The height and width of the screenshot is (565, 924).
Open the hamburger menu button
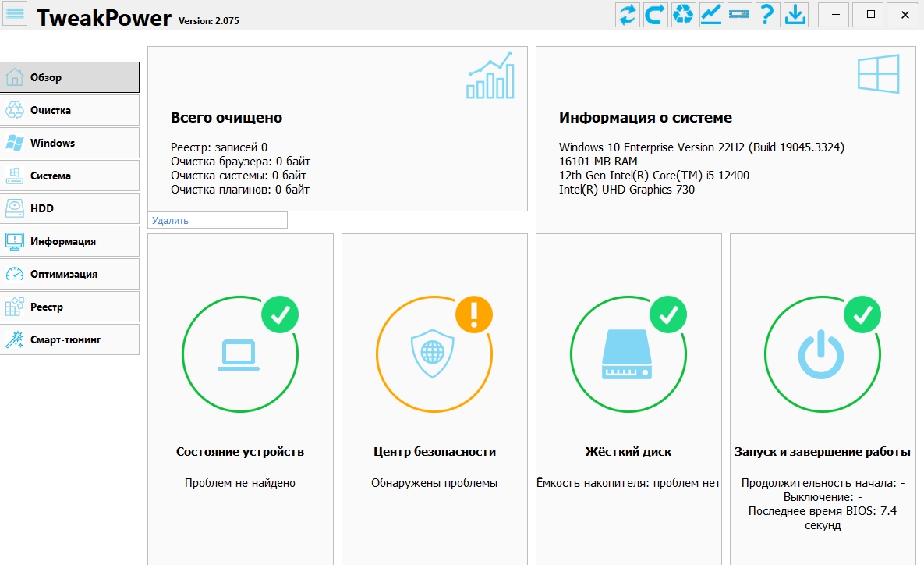click(15, 13)
